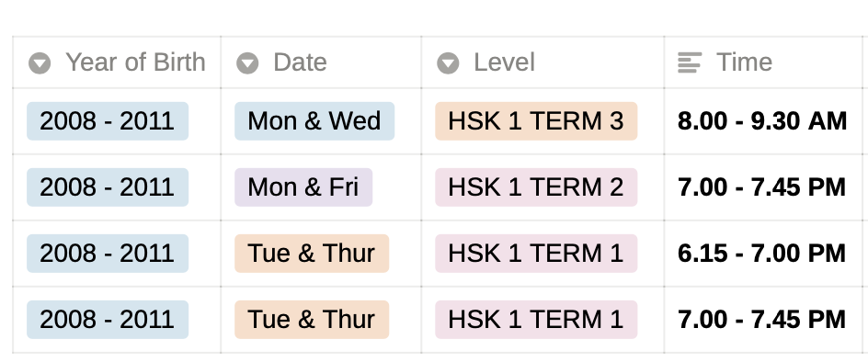Click 7.00 - 7.45 PM in last row
The image size is (868, 362).
click(x=761, y=320)
